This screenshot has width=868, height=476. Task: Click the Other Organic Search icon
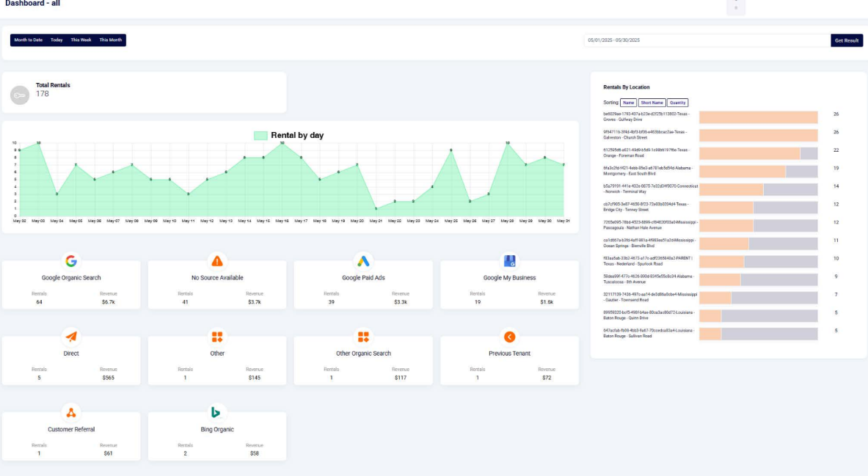[x=363, y=337]
